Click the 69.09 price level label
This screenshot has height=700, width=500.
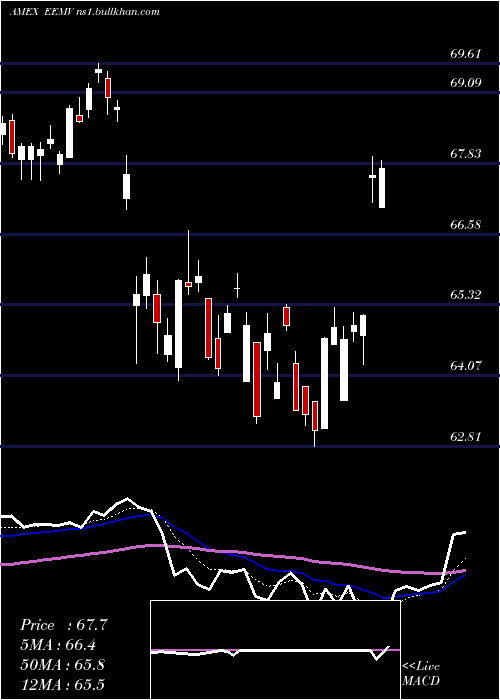[x=466, y=83]
